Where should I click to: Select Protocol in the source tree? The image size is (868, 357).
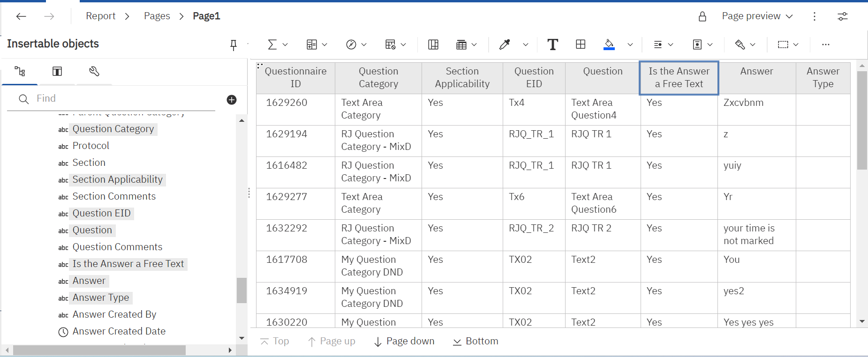click(91, 146)
